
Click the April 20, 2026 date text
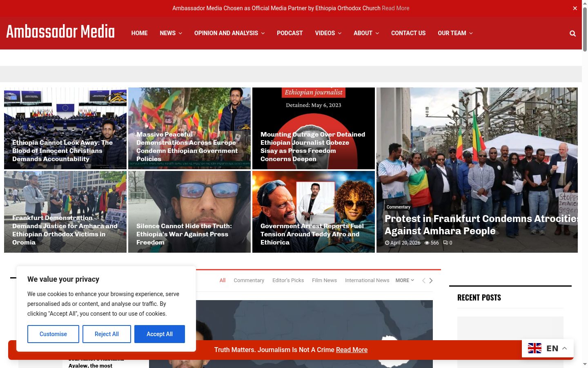pyautogui.click(x=405, y=243)
